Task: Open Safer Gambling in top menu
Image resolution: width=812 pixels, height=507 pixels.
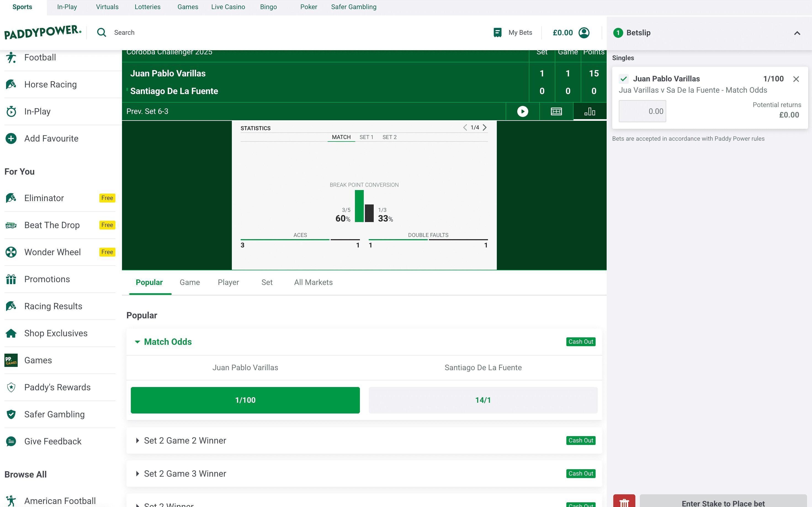Action: (354, 7)
